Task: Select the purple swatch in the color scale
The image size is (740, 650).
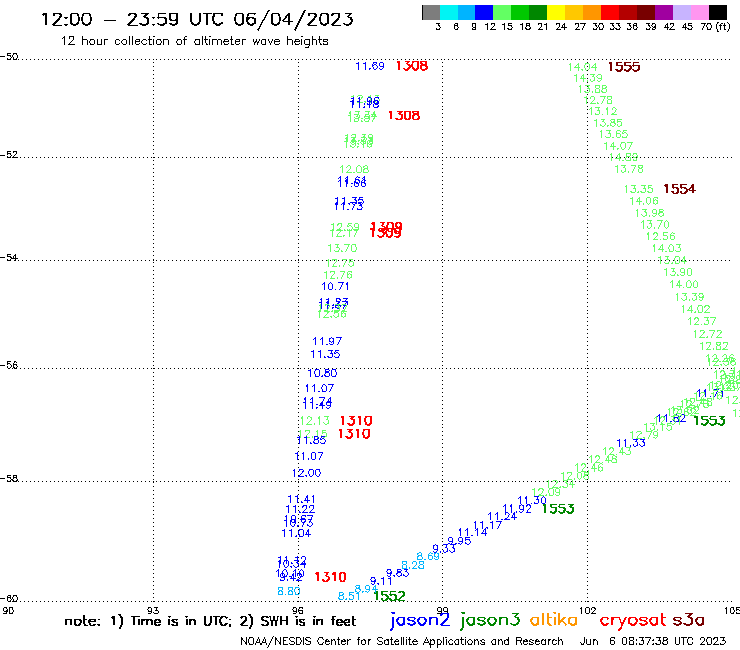Action: [x=664, y=12]
